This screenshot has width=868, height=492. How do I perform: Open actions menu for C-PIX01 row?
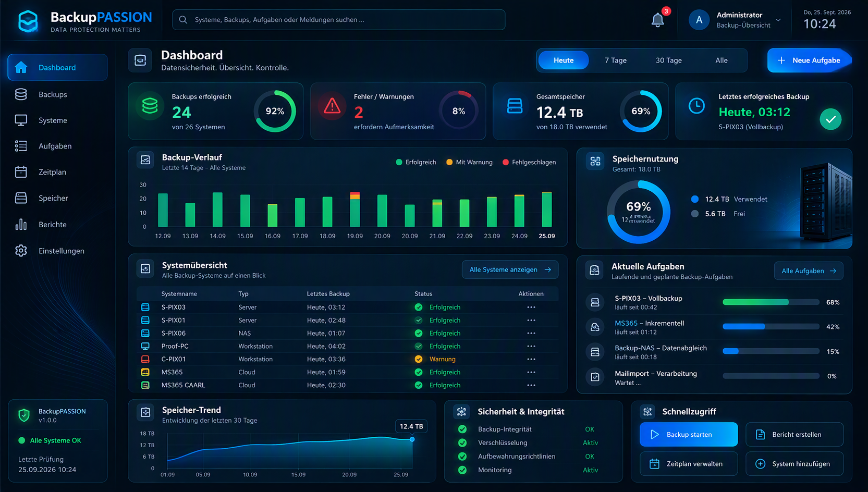(x=531, y=359)
